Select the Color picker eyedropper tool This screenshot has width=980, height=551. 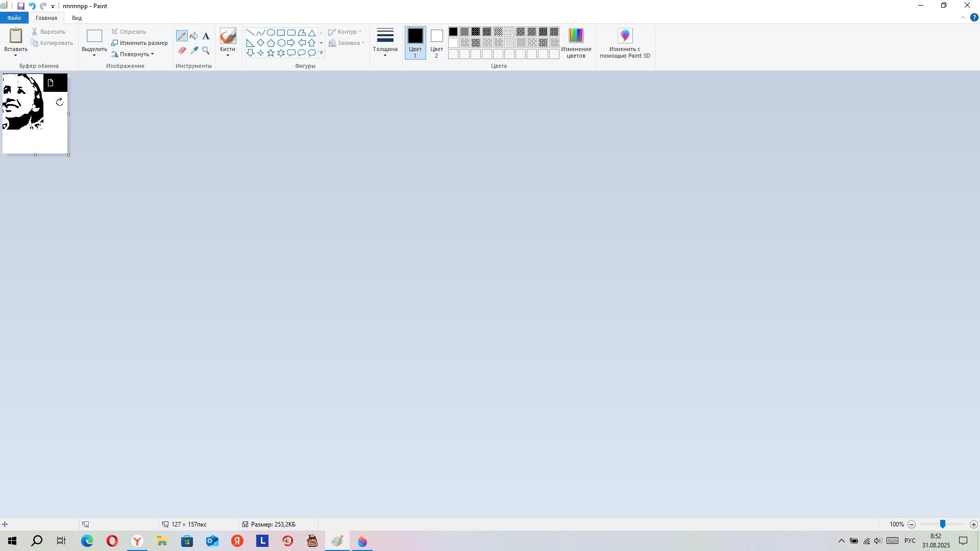pos(194,51)
